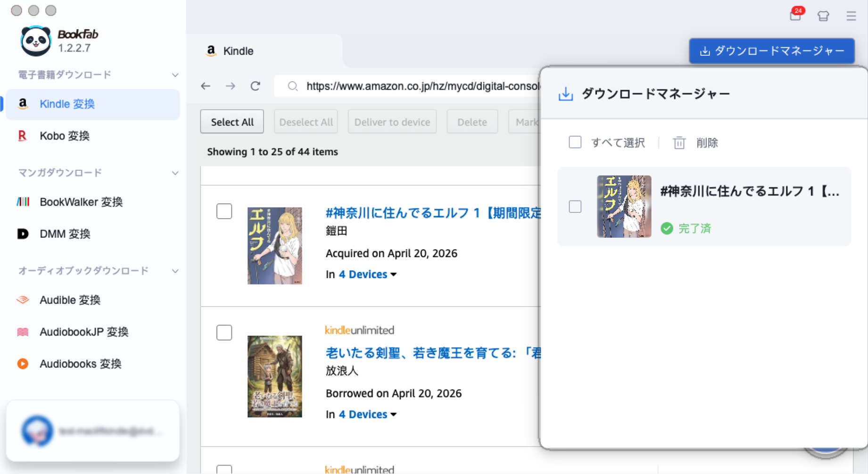Open the skin/theme shirt icon
This screenshot has width=868, height=474.
pos(823,16)
